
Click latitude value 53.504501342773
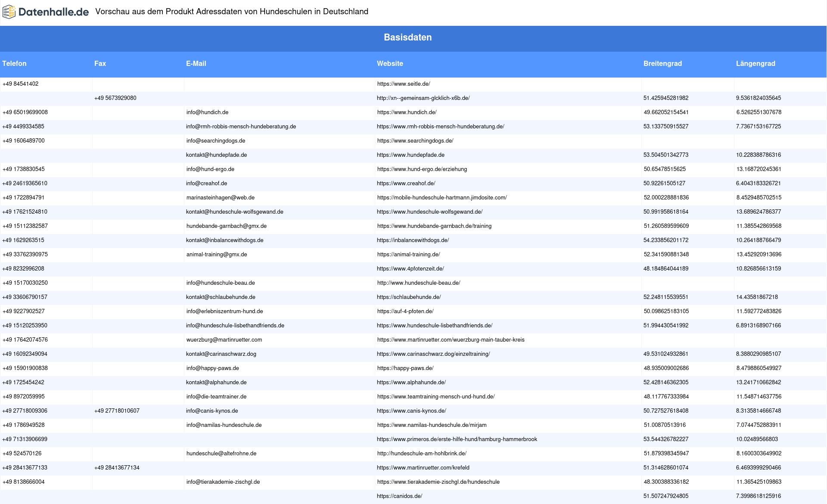[666, 155]
